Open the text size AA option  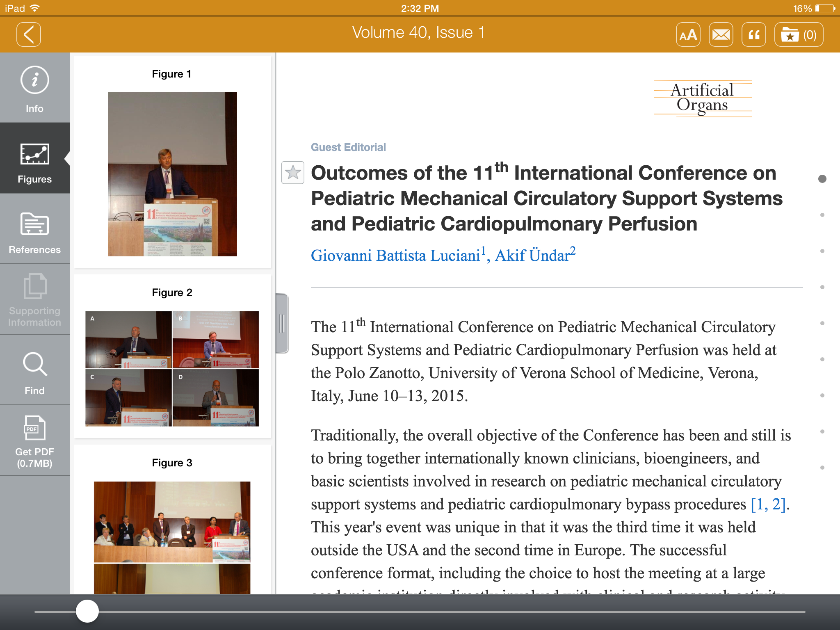click(x=688, y=35)
